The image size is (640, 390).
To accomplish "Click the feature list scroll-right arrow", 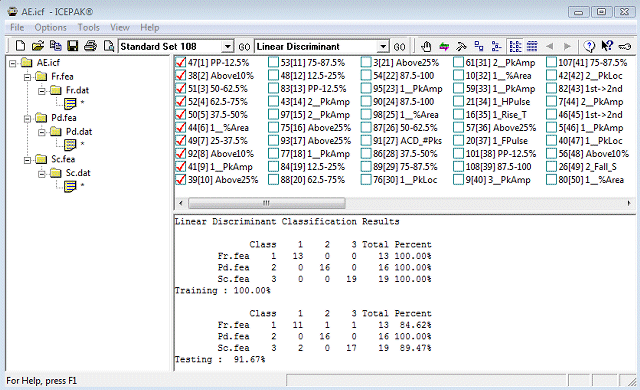I will tap(629, 203).
